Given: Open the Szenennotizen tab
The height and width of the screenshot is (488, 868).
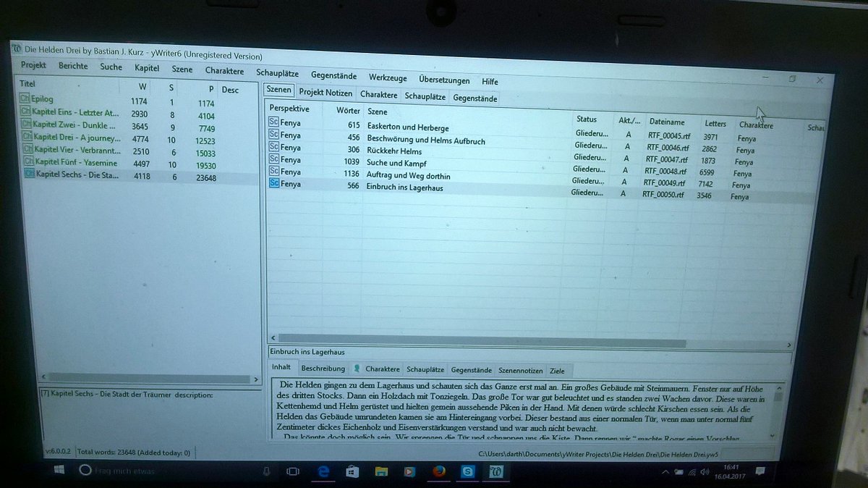Looking at the screenshot, I should tap(520, 371).
